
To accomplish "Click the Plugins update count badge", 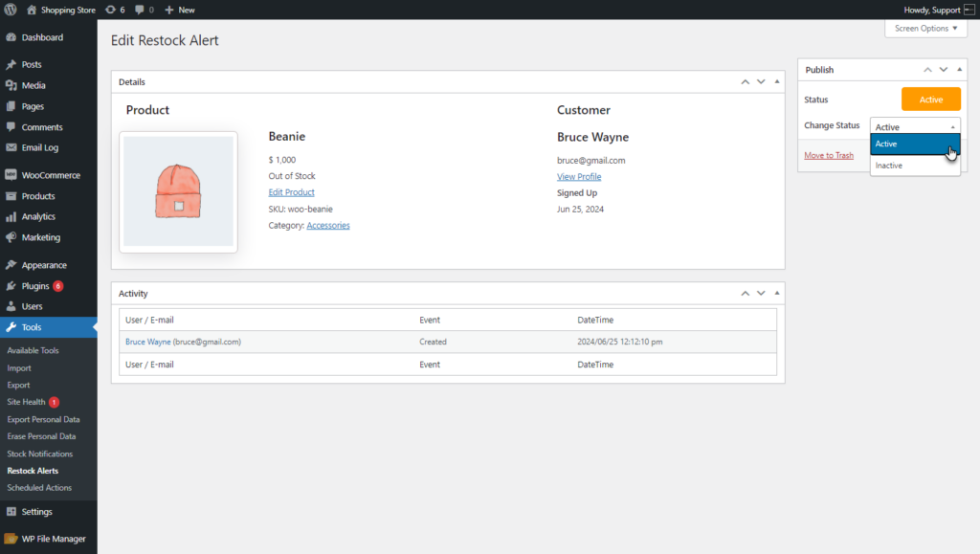I will [x=58, y=286].
